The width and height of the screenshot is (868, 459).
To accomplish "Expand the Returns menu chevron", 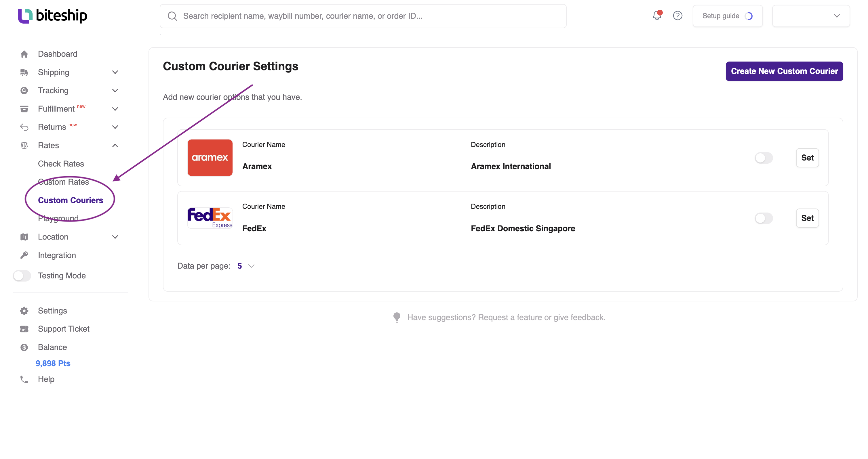I will click(x=115, y=127).
